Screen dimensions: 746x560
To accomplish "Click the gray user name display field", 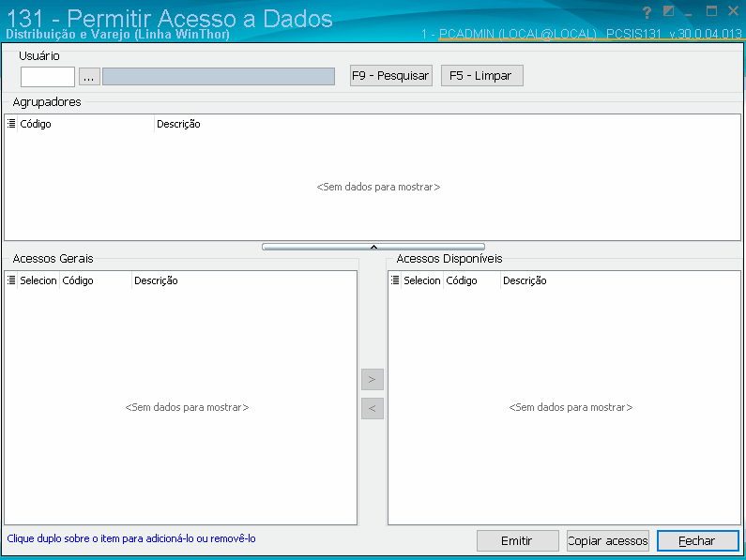I will pos(219,77).
